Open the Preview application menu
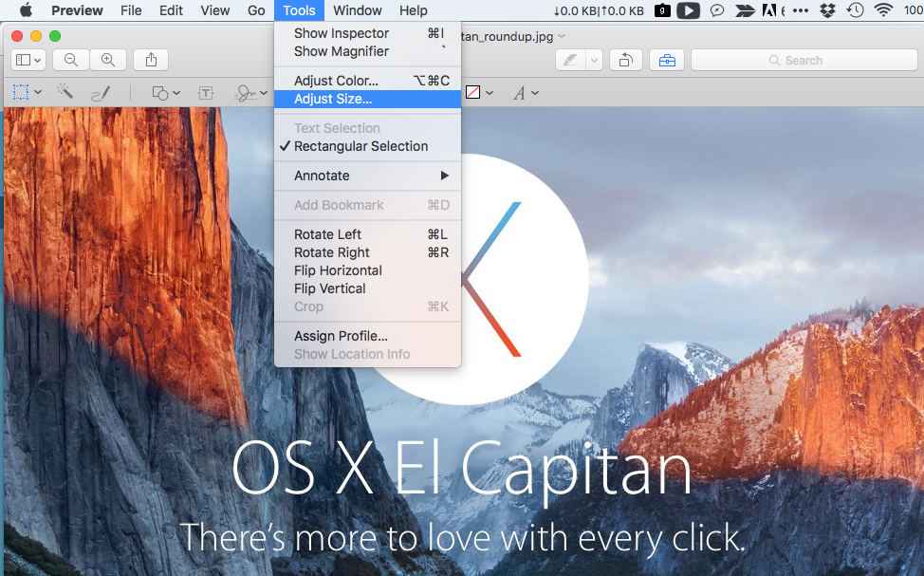This screenshot has height=576, width=924. 77,10
